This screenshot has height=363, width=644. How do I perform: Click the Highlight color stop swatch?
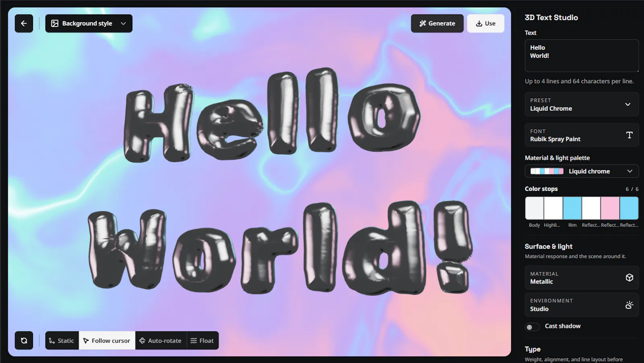553,208
